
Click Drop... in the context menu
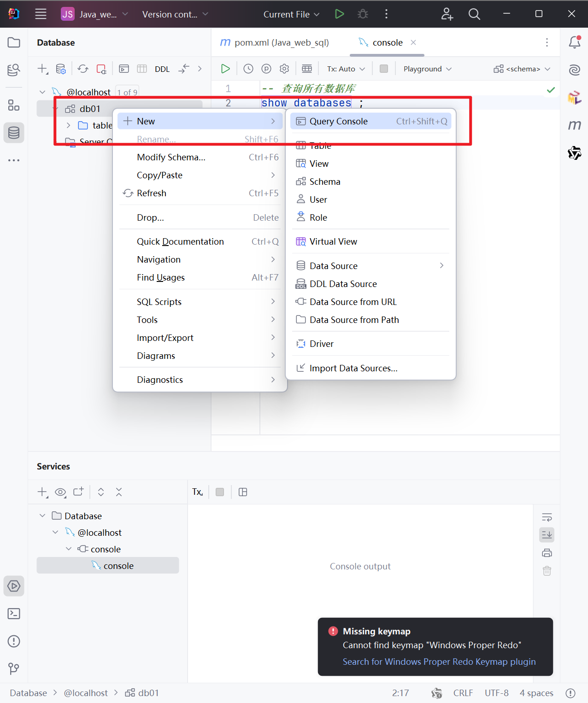tap(200, 217)
